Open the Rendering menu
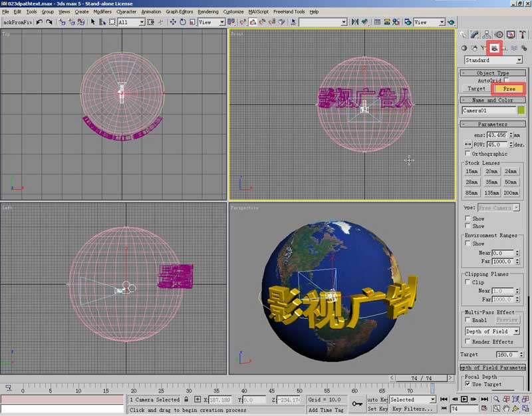Viewport: 532px width, 416px height. point(207,12)
